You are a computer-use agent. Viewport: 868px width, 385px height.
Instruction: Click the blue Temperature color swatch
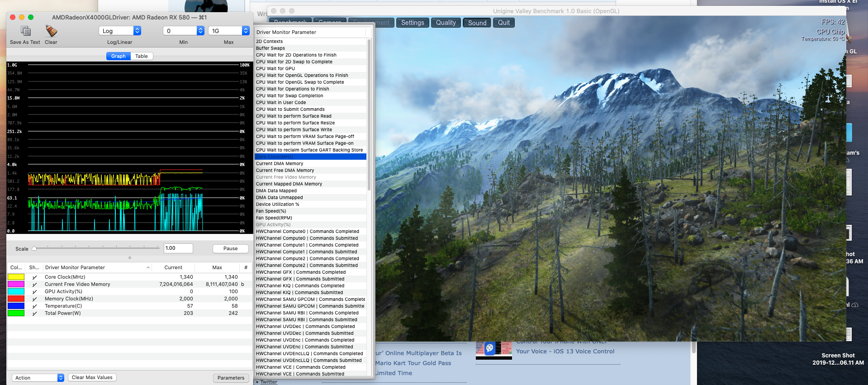click(x=16, y=306)
